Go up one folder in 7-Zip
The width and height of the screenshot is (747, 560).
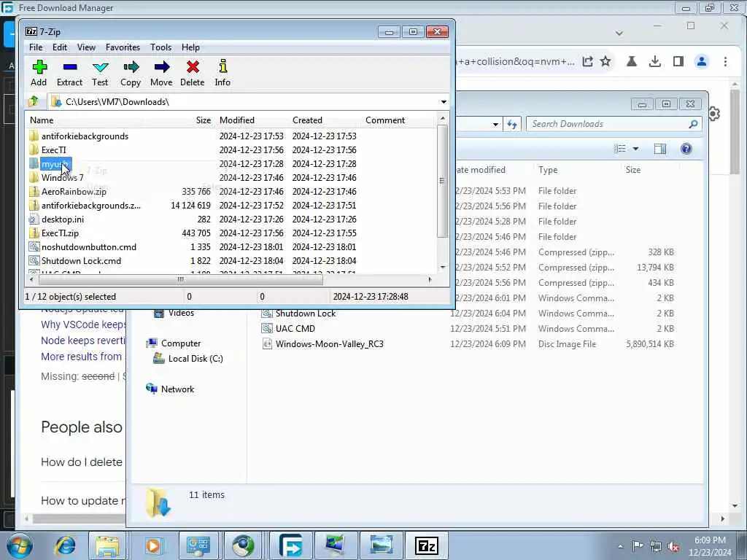click(34, 101)
